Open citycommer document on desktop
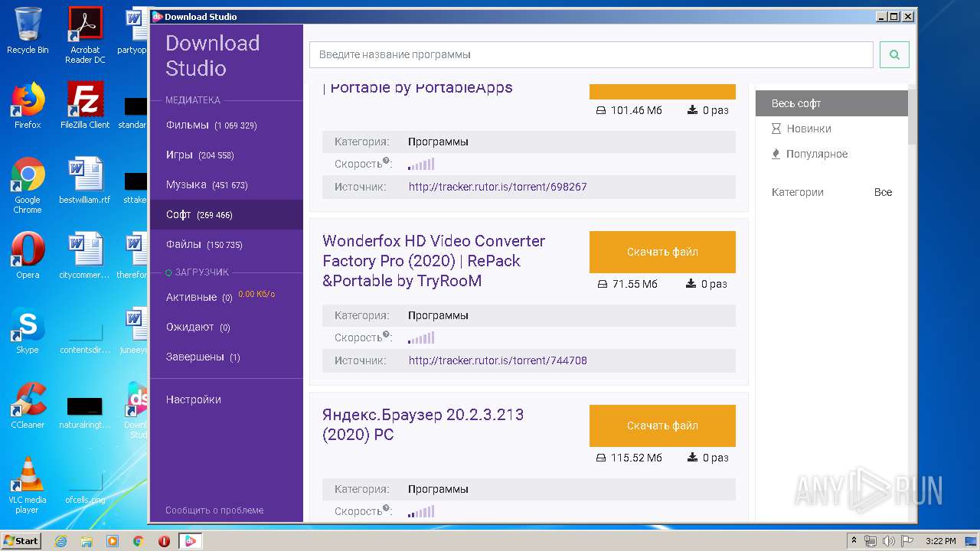 pos(85,256)
